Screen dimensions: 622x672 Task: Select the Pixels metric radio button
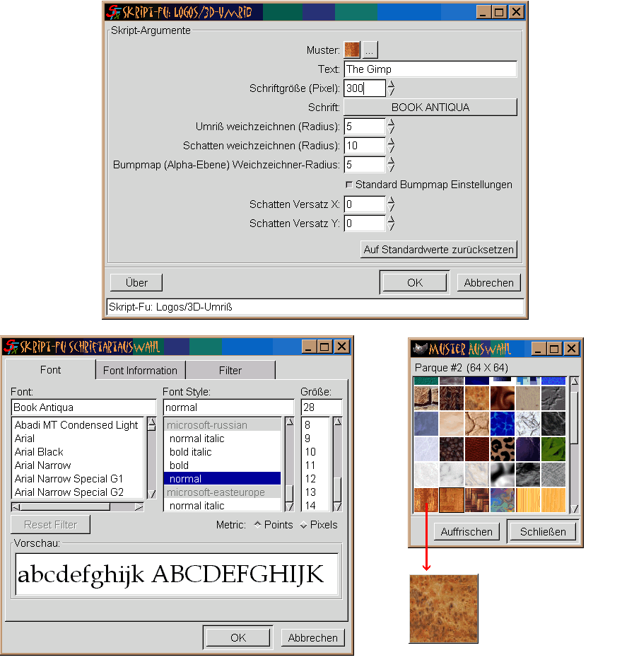click(x=304, y=525)
